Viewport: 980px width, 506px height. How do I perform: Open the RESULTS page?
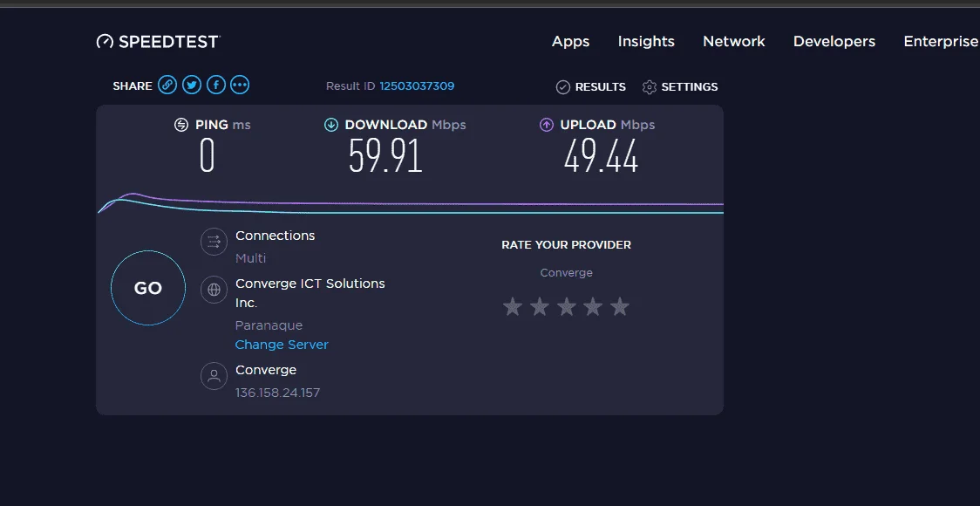coord(600,87)
